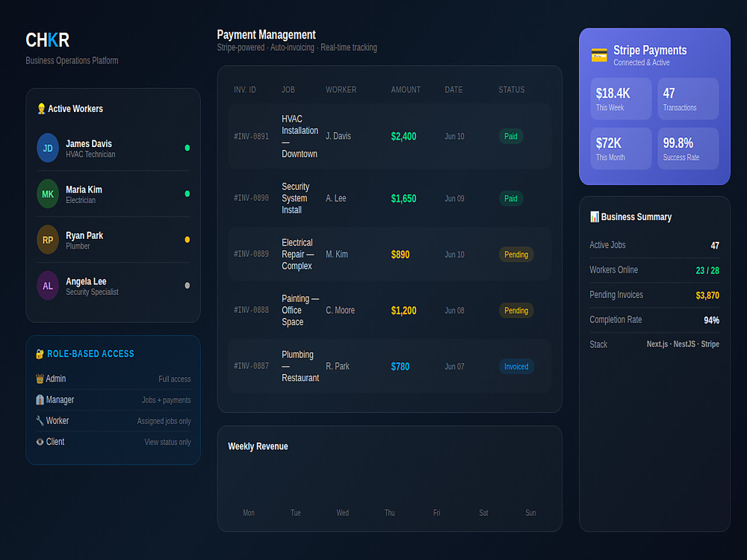
Task: Click the Role-Based Access lock icon
Action: (x=40, y=354)
